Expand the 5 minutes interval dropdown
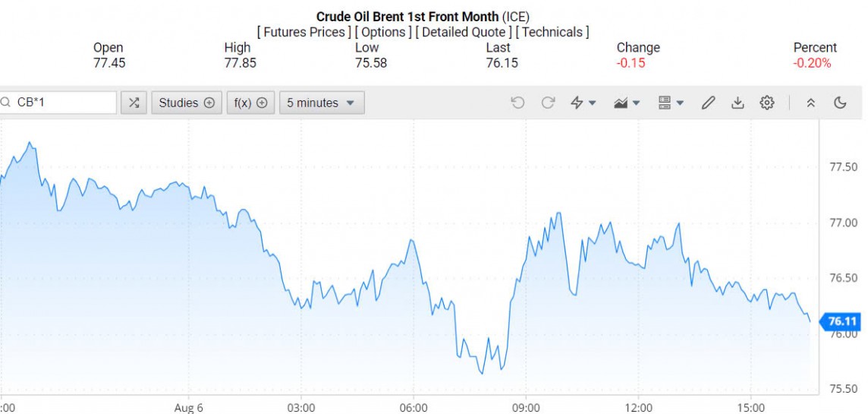This screenshot has width=868, height=414. pyautogui.click(x=322, y=103)
